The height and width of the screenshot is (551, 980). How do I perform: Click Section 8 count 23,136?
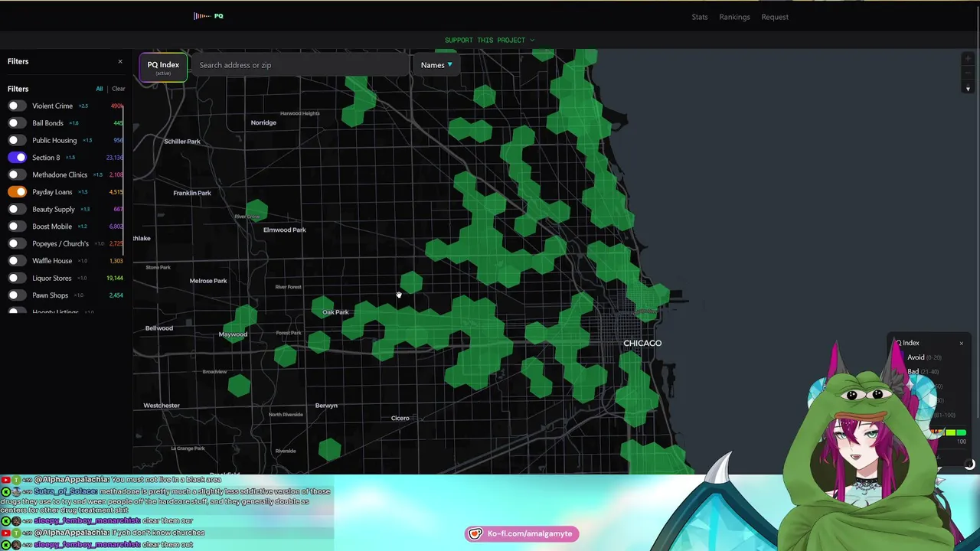point(114,158)
